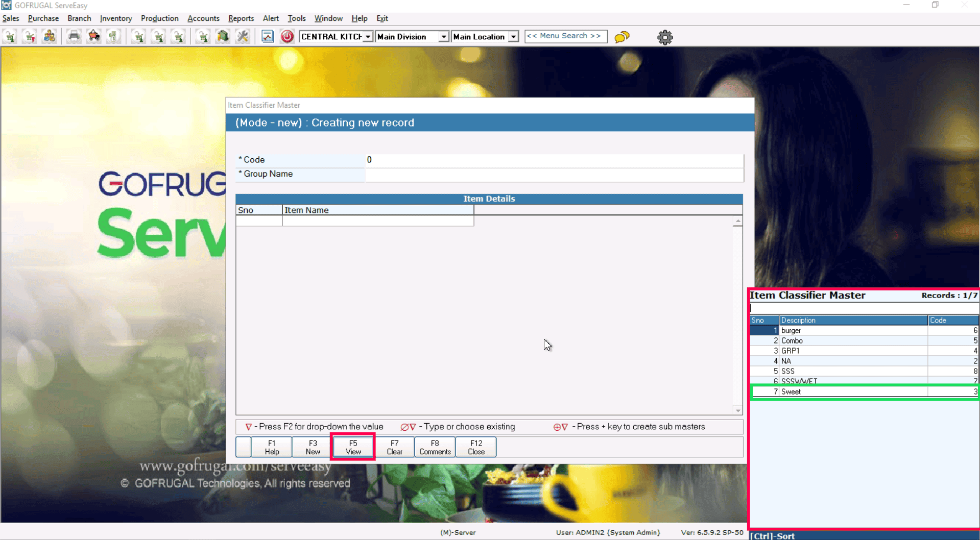The height and width of the screenshot is (540, 980).
Task: Click the classifier list search field
Action: pyautogui.click(x=864, y=308)
